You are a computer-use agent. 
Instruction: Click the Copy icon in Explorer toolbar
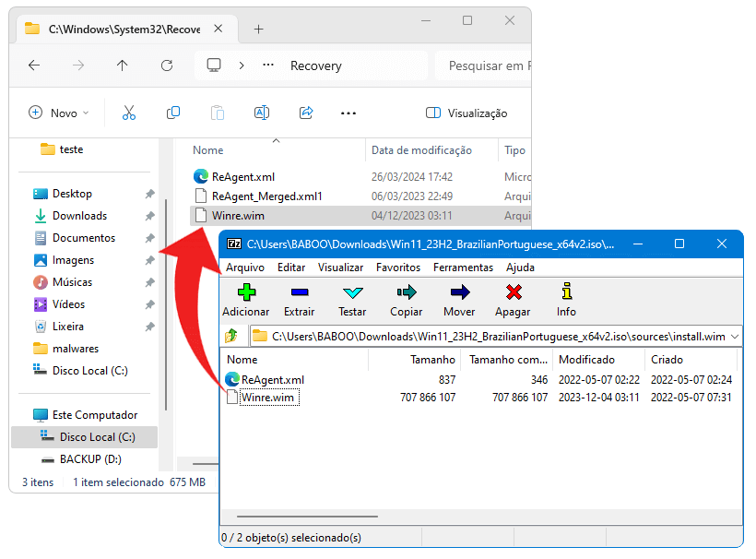173,113
